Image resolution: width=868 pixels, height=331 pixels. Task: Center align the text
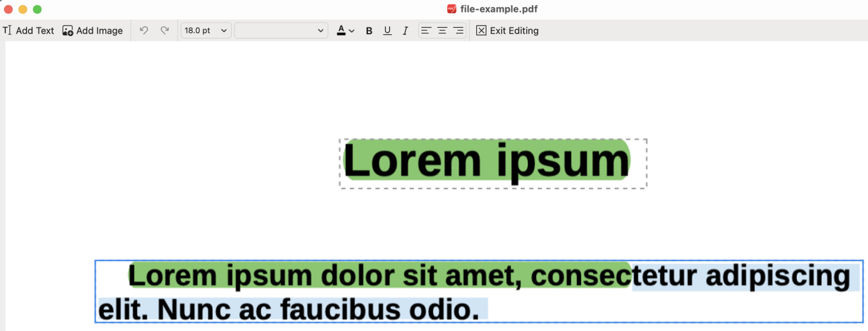442,31
